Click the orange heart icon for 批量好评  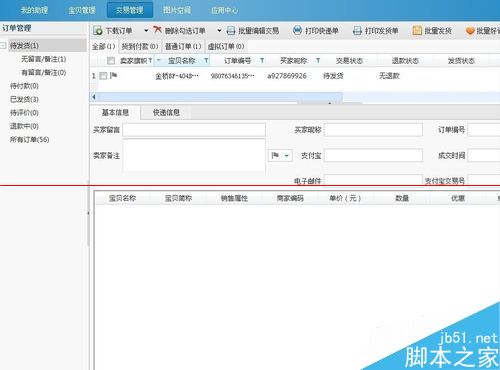point(470,31)
